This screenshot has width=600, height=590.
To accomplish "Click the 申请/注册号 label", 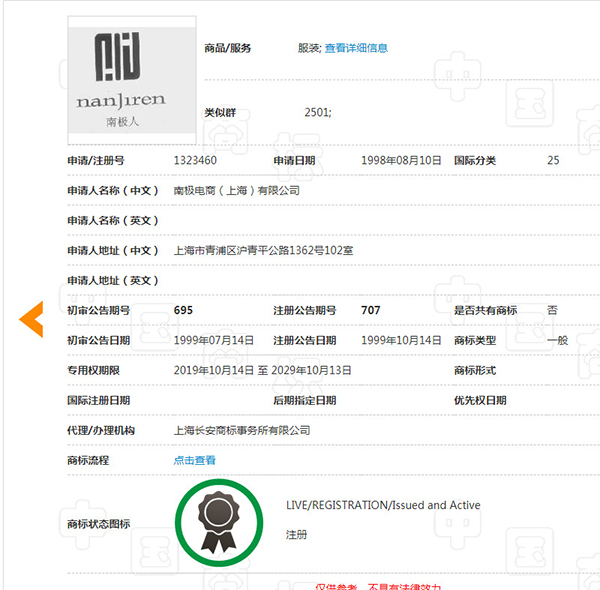I will 96,161.
